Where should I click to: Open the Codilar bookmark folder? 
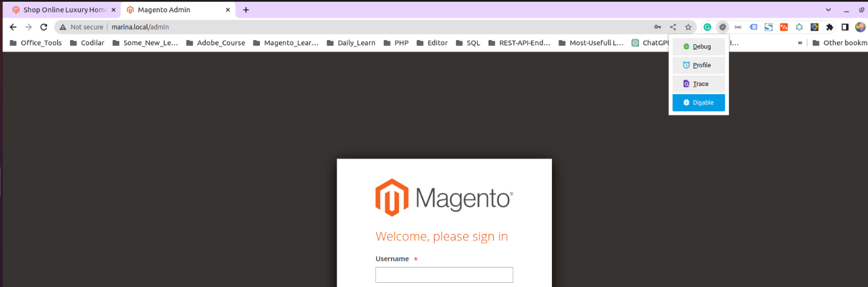[x=87, y=43]
